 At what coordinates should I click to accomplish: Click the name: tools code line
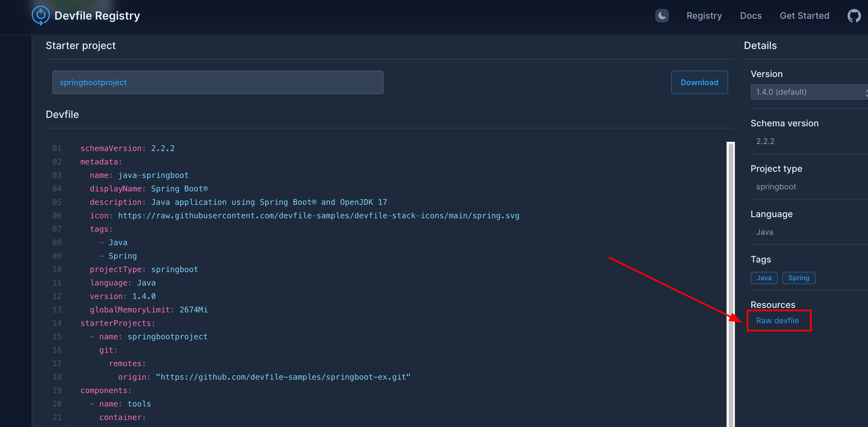click(x=120, y=404)
